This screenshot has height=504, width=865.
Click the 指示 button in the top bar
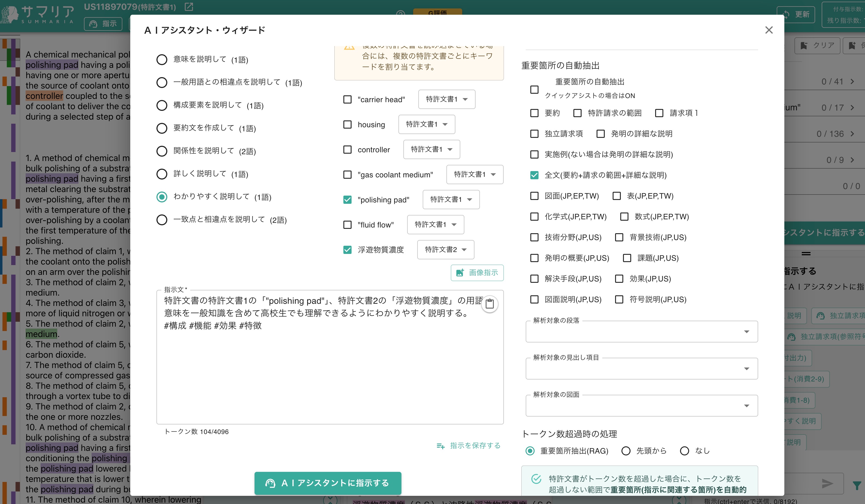click(103, 24)
